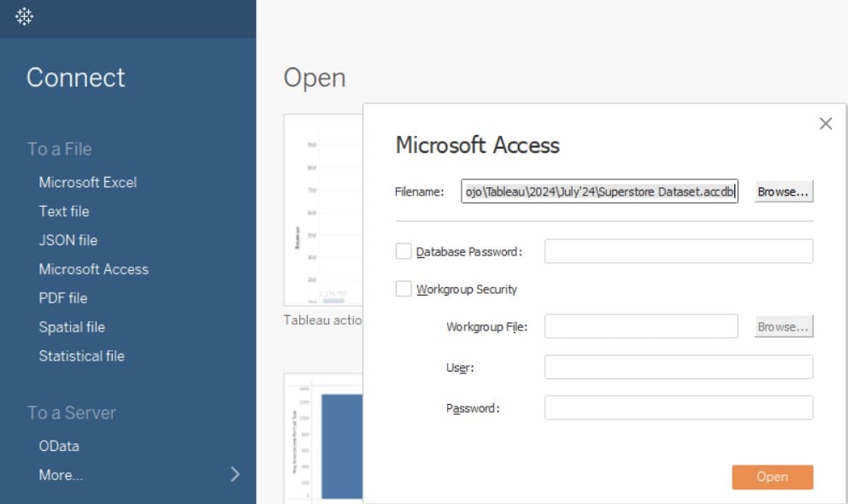Browse for the Access database filename

(x=784, y=191)
